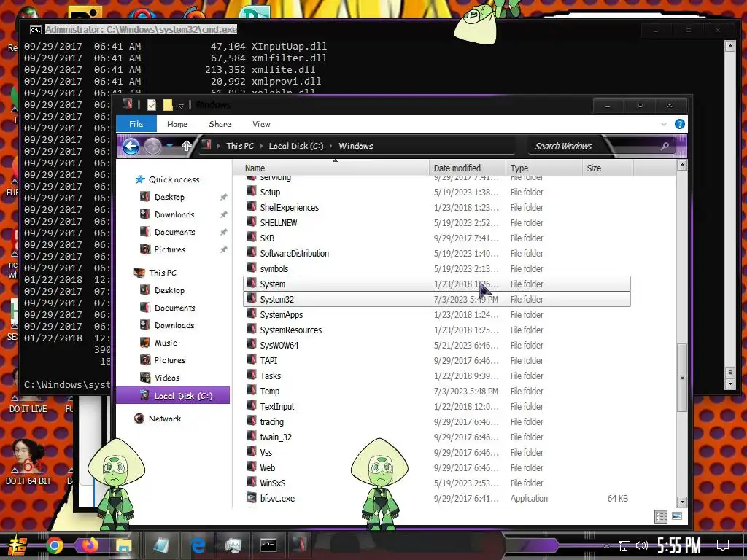Open the File tab in Explorer
Screen dimensions: 747x560
[x=136, y=124]
